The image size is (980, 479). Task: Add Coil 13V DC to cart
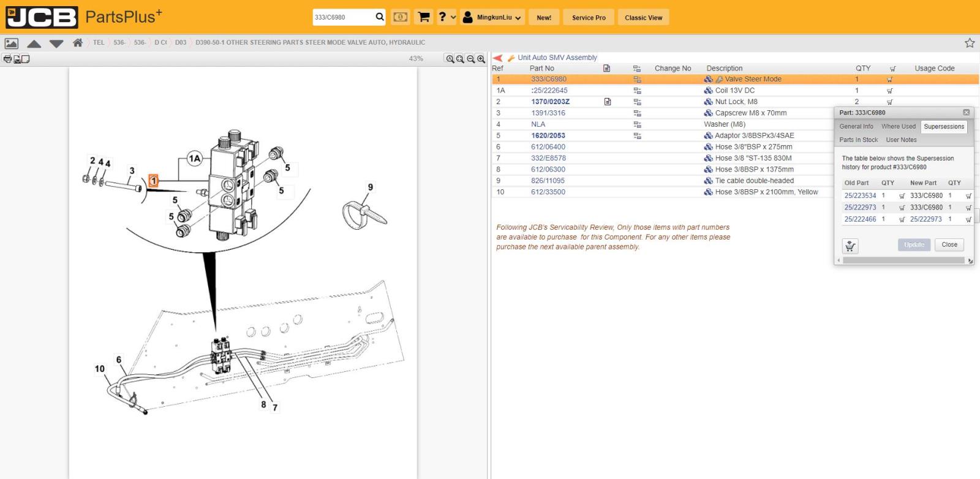[889, 91]
